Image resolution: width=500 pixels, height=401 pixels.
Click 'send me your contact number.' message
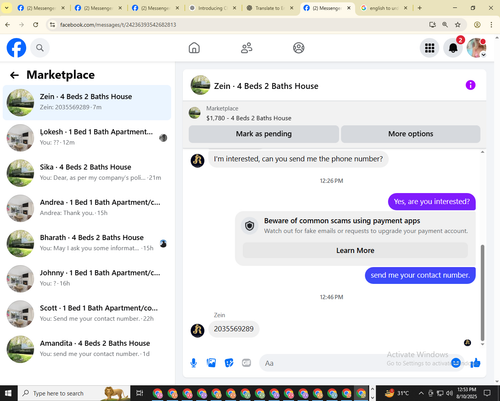420,275
